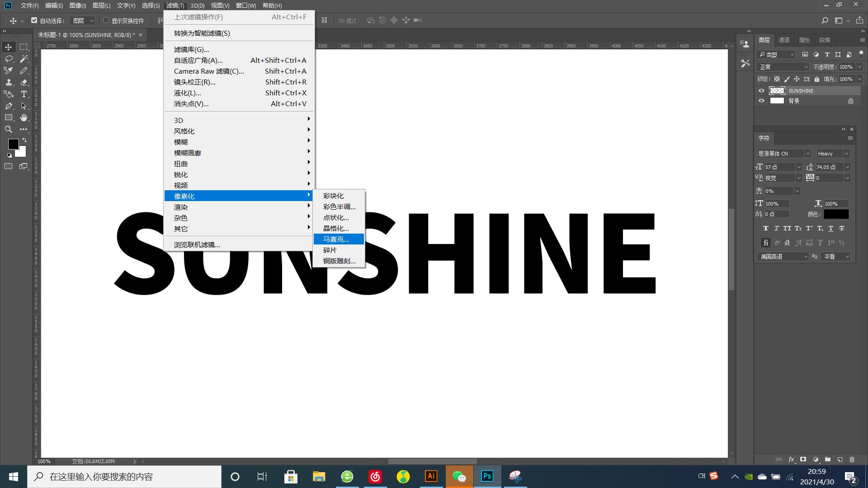Select the Lasso tool
Viewport: 868px width, 488px height.
click(8, 59)
